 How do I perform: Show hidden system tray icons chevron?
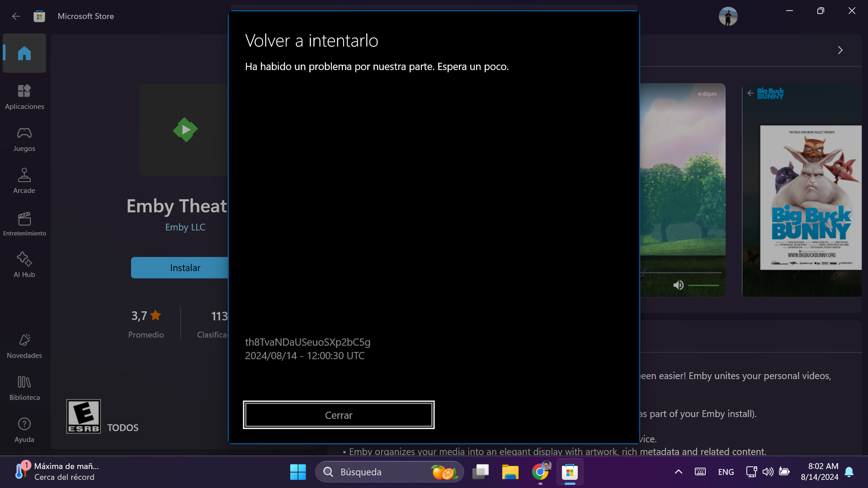coord(678,472)
